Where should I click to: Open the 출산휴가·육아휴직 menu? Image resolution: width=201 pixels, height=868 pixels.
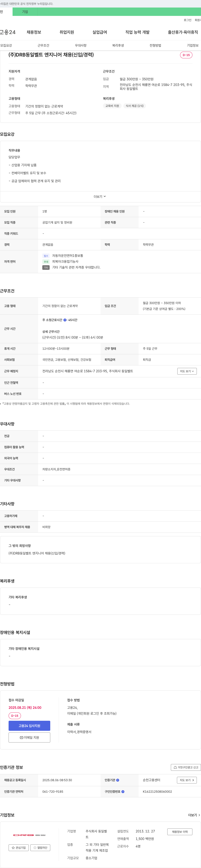point(183,32)
